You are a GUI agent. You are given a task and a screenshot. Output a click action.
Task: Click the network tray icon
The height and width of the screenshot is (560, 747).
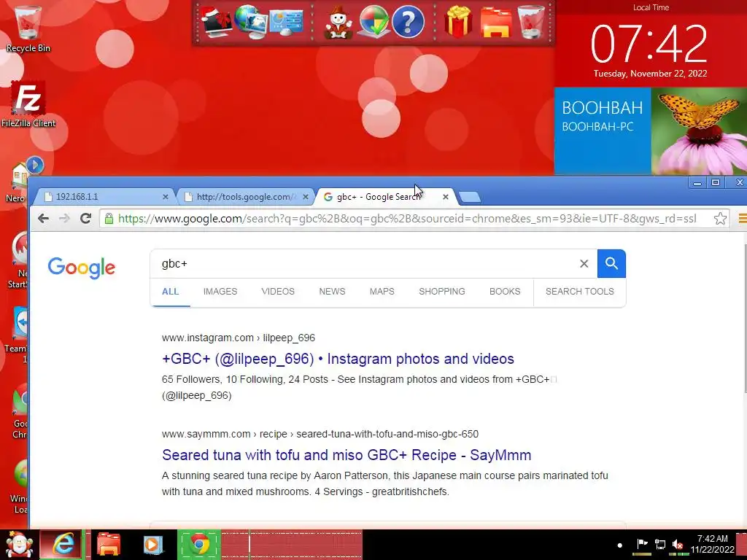[x=659, y=544]
